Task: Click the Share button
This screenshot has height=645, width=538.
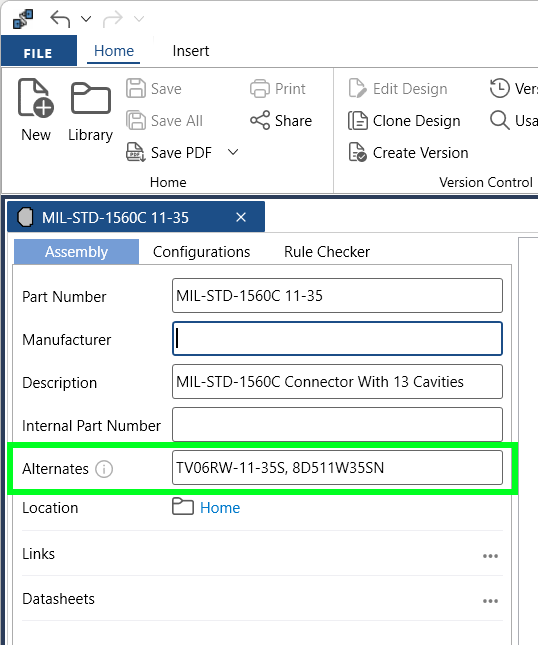Action: tap(281, 121)
